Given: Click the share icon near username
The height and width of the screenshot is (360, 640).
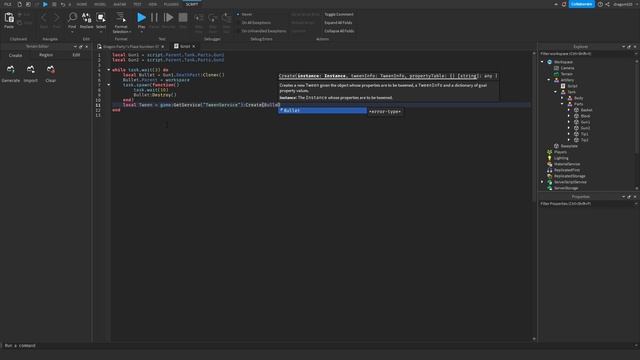Looking at the screenshot, I should [608, 4].
